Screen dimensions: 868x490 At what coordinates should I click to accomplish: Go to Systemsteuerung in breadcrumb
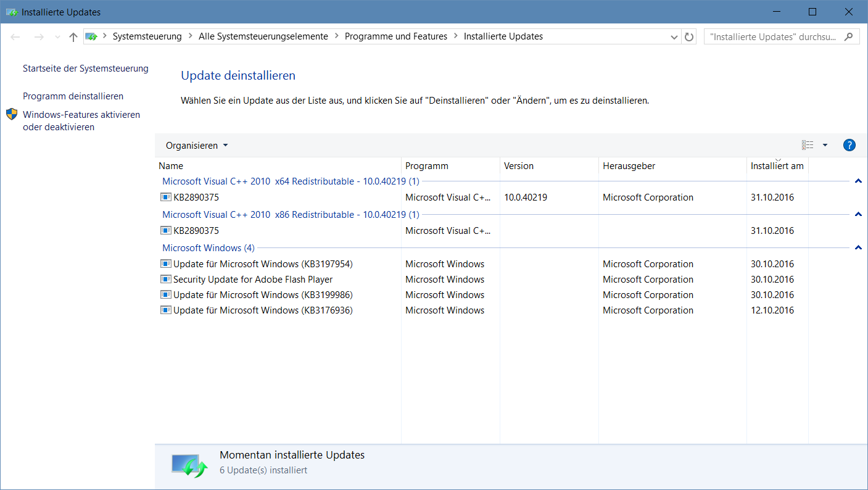tap(147, 36)
